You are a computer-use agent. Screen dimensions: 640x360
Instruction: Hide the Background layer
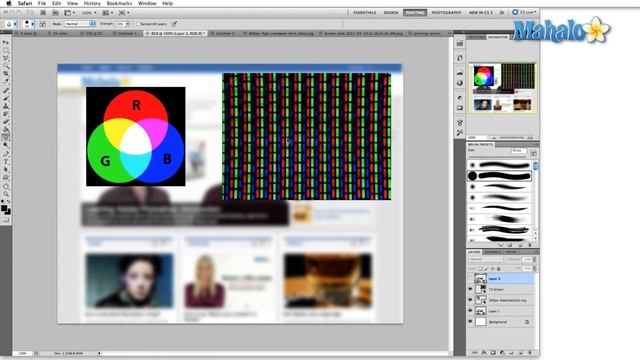[470, 322]
